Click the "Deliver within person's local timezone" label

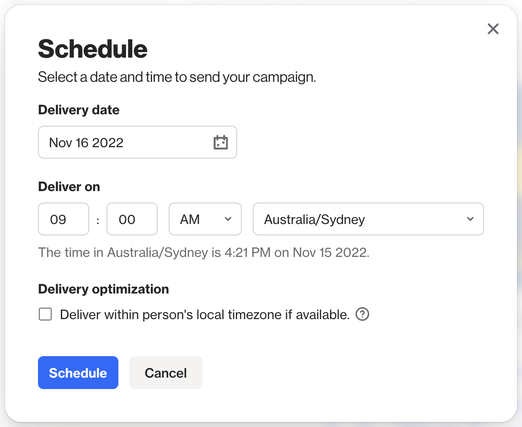(x=205, y=315)
